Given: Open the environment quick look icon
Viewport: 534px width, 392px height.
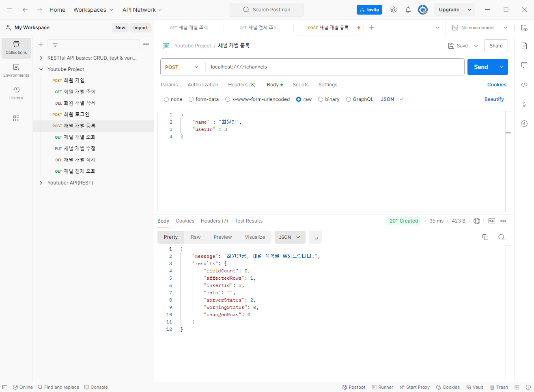Looking at the screenshot, I should point(524,28).
